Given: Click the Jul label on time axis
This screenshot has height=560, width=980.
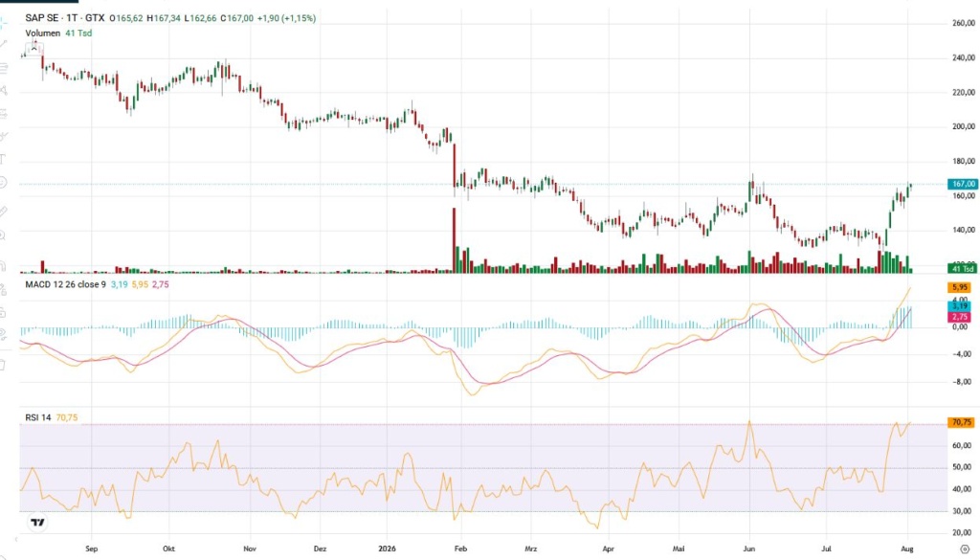Looking at the screenshot, I should pyautogui.click(x=826, y=549).
